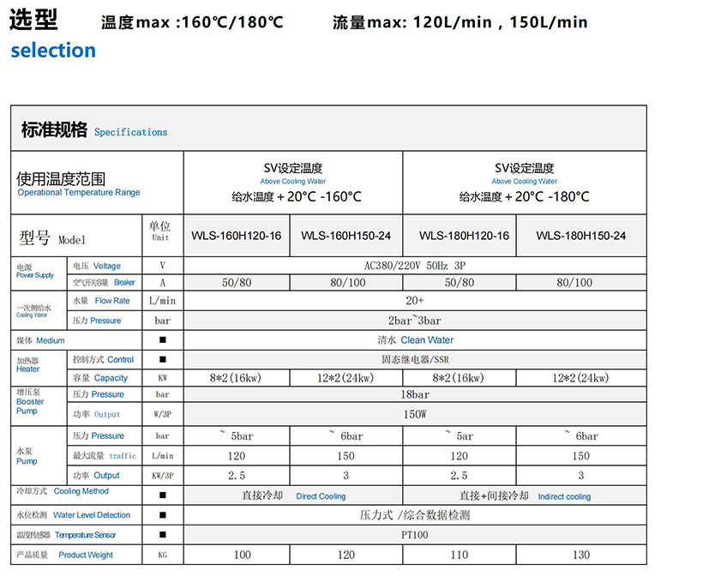
Task: Click the 'Specifications' table title
Action: [130, 132]
